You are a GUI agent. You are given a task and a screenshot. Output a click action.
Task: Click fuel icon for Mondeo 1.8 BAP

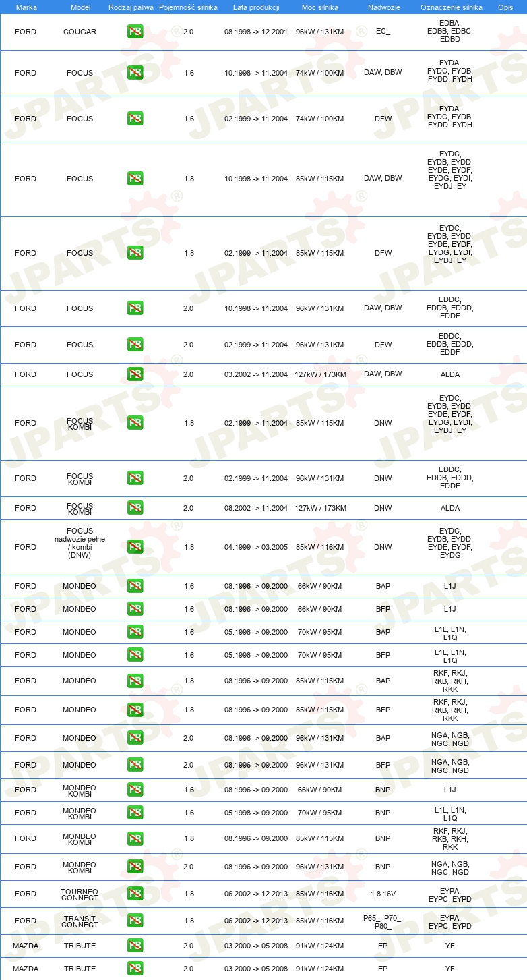[x=135, y=681]
